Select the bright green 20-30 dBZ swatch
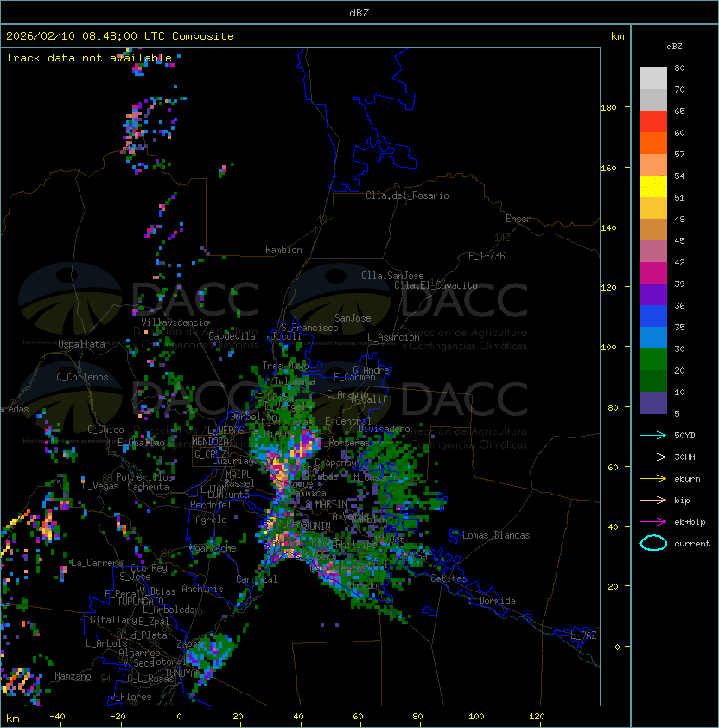 tap(653, 360)
